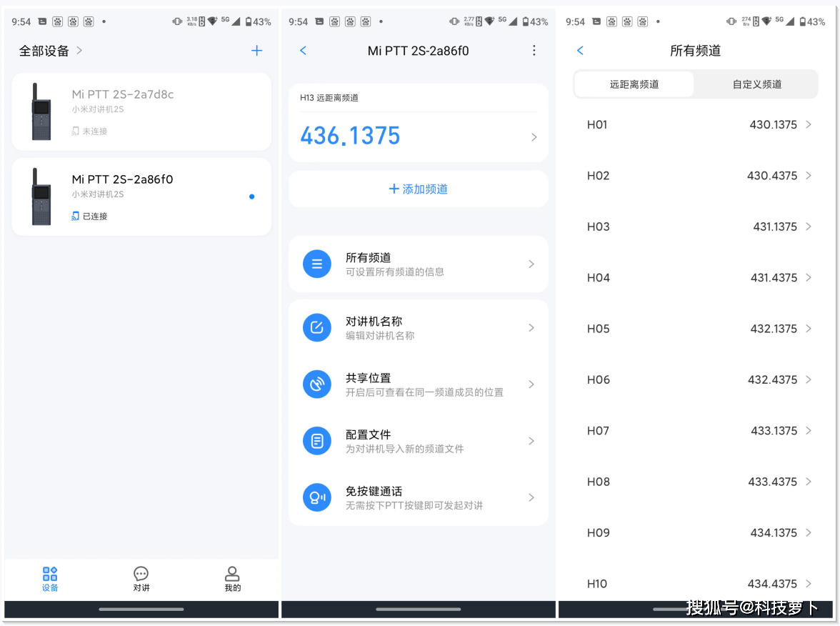Go back from 所有频道 page
This screenshot has width=840, height=626.
[580, 50]
